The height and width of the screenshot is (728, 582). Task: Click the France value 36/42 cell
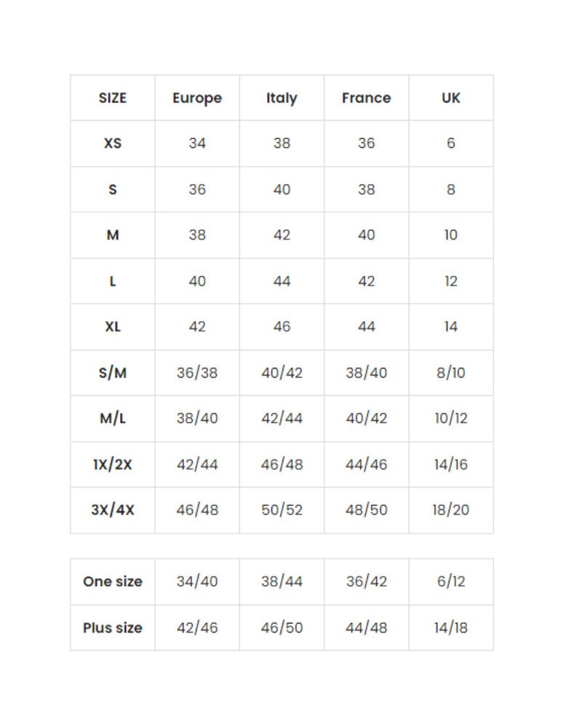[x=366, y=582]
